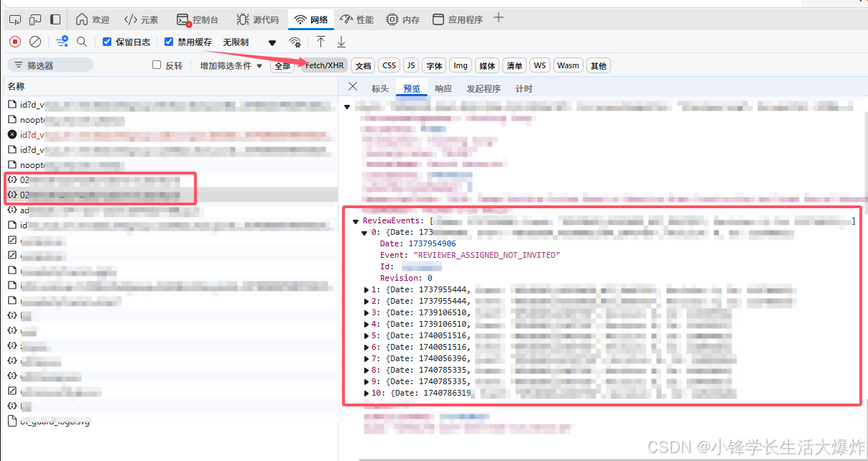The image size is (868, 461).
Task: Select the Revision: 0 line
Action: 406,278
